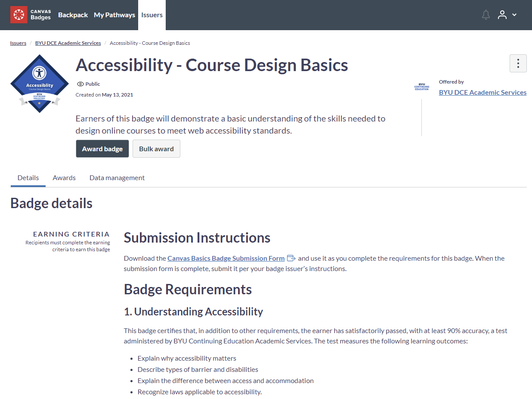This screenshot has width=532, height=399.
Task: Go to Backpack in the top navigation
Action: [x=73, y=15]
